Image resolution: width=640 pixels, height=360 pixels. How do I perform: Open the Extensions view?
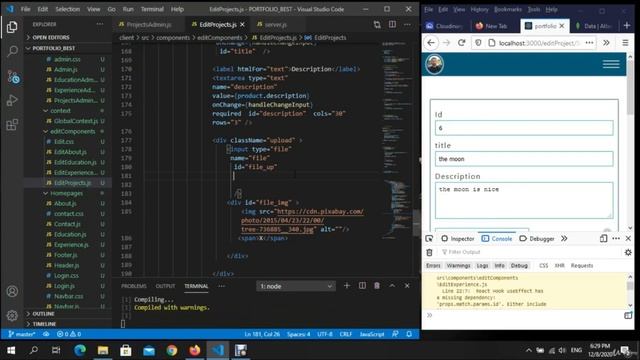[x=12, y=124]
